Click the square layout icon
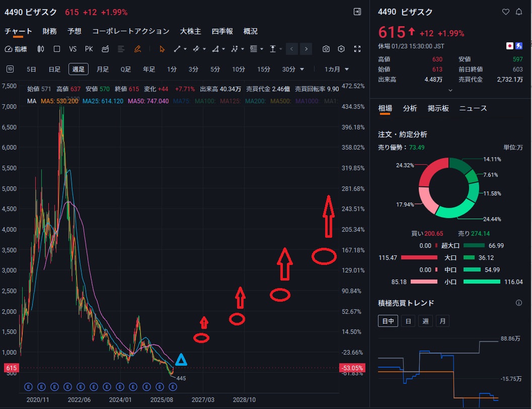Screen dimensions: 532x409 57,49
